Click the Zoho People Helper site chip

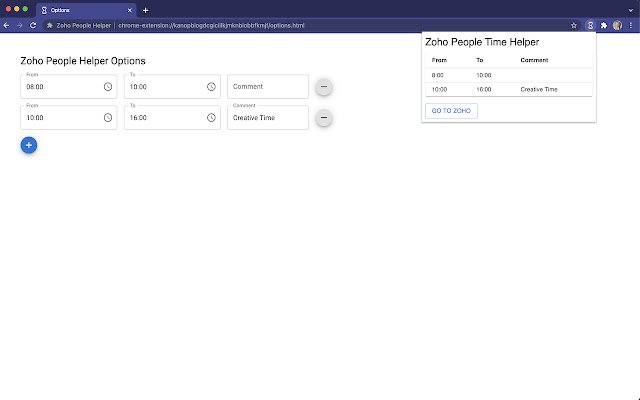click(79, 25)
